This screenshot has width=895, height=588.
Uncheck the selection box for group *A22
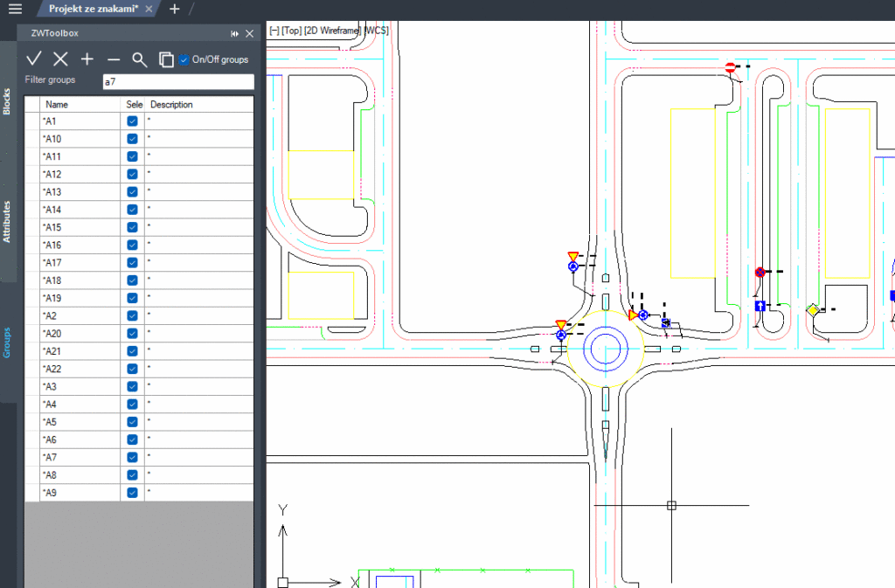point(133,369)
